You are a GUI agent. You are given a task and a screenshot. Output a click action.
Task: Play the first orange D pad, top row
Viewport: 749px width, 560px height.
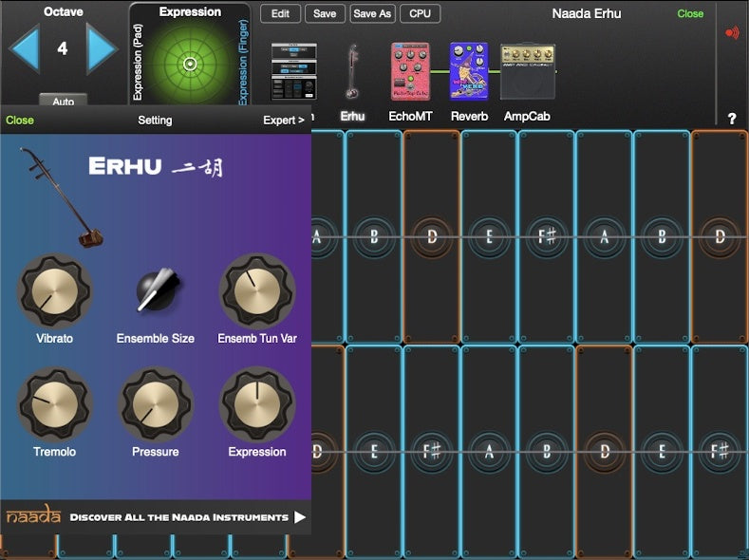click(432, 236)
